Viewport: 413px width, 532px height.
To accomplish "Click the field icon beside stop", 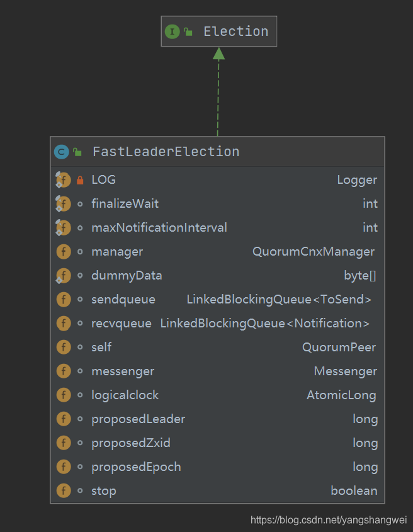I will 63,491.
